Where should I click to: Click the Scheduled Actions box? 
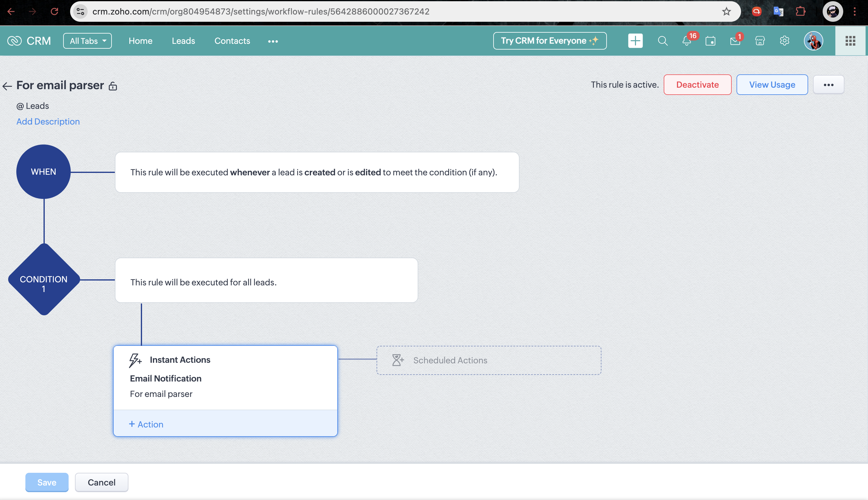click(x=488, y=360)
